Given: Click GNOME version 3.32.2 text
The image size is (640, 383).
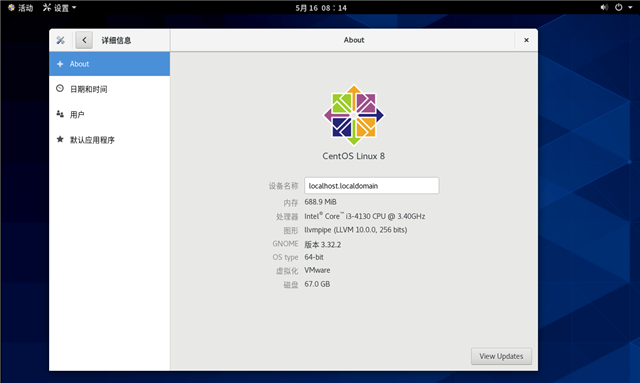Looking at the screenshot, I should 322,244.
